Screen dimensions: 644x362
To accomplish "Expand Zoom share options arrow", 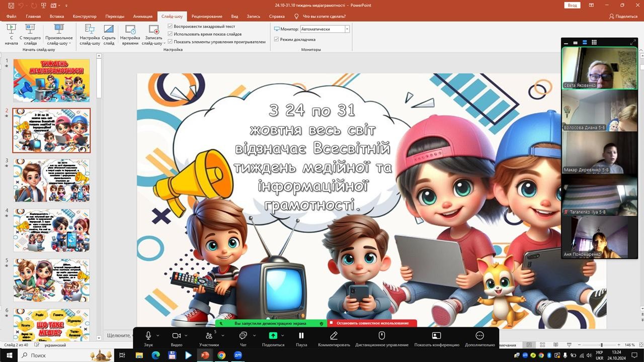I will pyautogui.click(x=283, y=335).
